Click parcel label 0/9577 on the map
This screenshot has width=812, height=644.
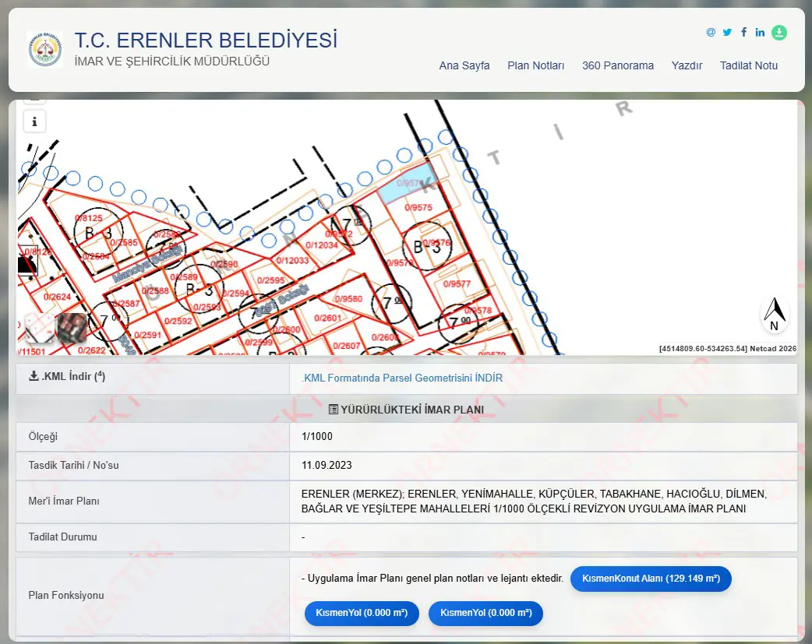457,283
